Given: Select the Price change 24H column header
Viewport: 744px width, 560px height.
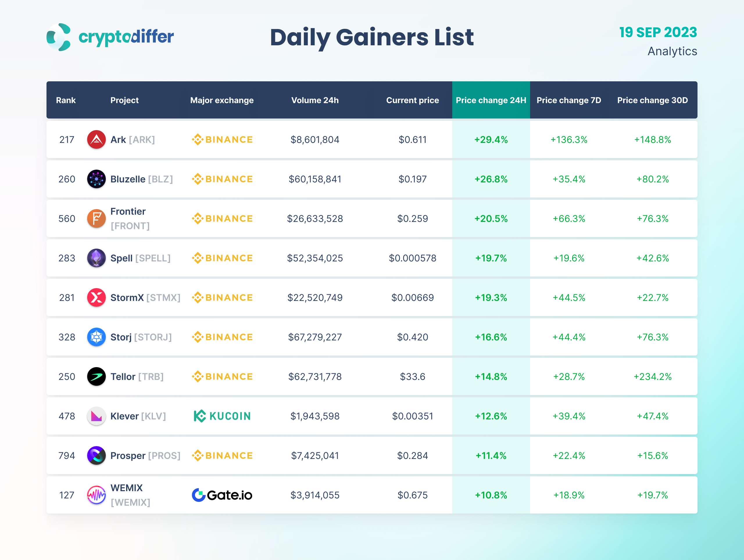Looking at the screenshot, I should pyautogui.click(x=491, y=100).
